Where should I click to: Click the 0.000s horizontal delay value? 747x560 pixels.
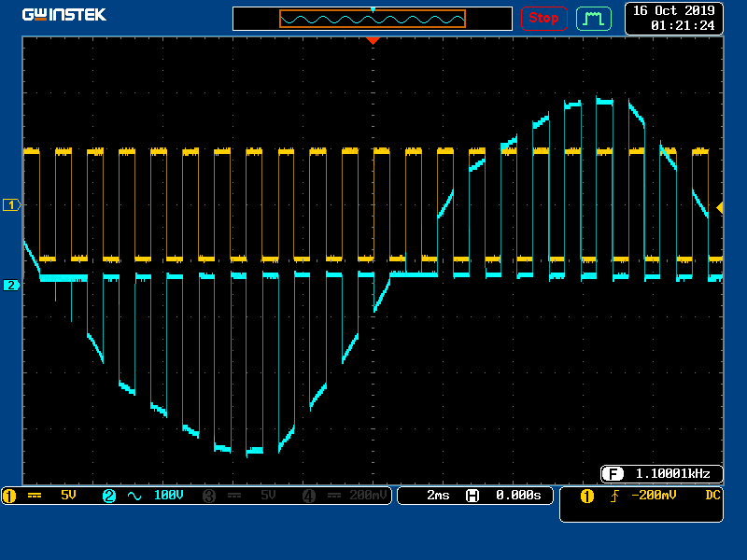[x=518, y=496]
